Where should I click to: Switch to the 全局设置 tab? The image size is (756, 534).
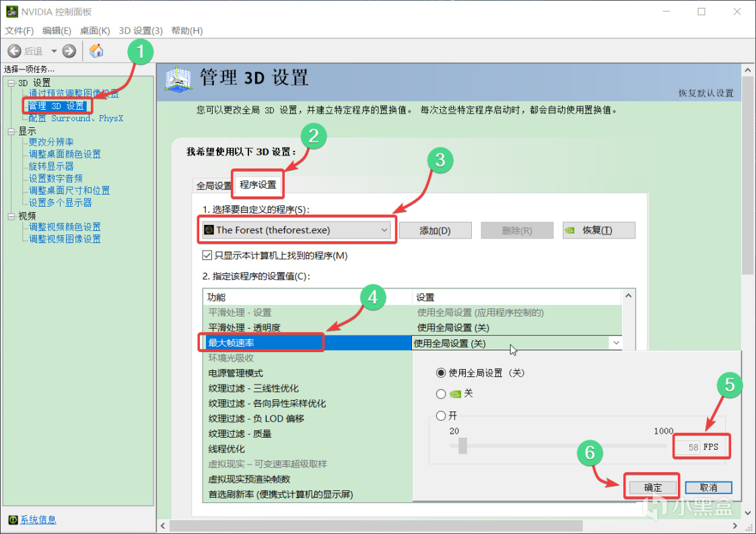click(213, 186)
